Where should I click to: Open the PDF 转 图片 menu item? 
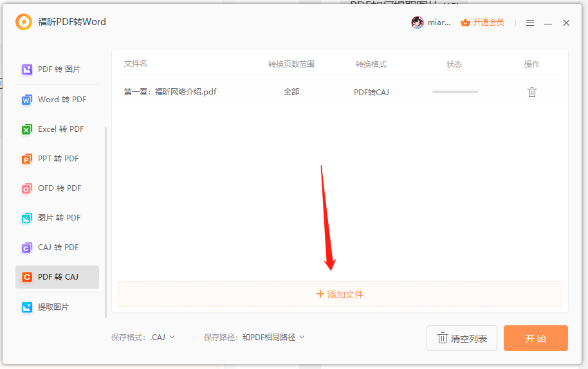click(x=57, y=69)
